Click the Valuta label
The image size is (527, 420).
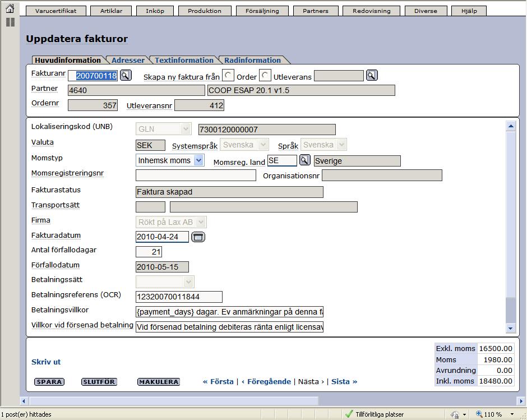click(43, 142)
